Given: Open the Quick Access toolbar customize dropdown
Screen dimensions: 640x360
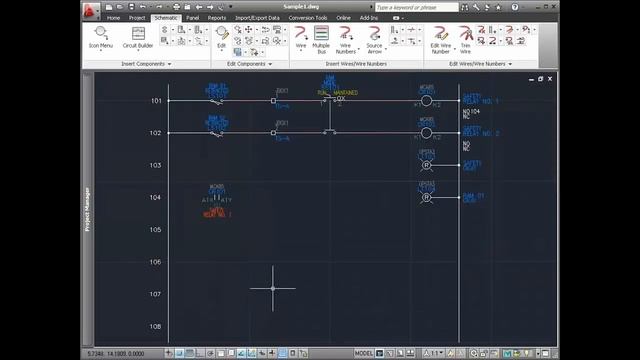Looking at the screenshot, I should tap(231, 7).
